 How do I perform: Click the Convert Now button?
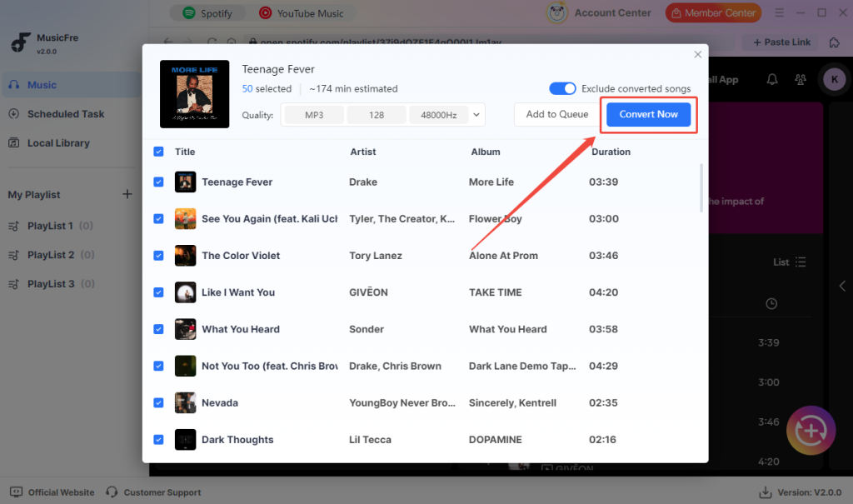648,114
